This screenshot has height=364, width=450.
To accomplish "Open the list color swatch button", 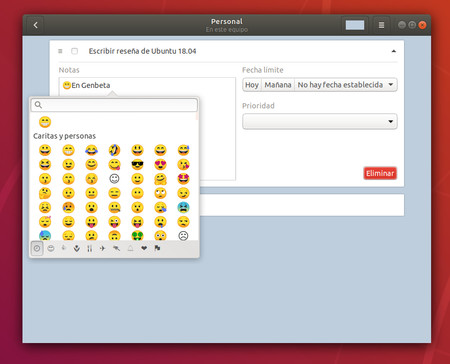I will pyautogui.click(x=355, y=25).
